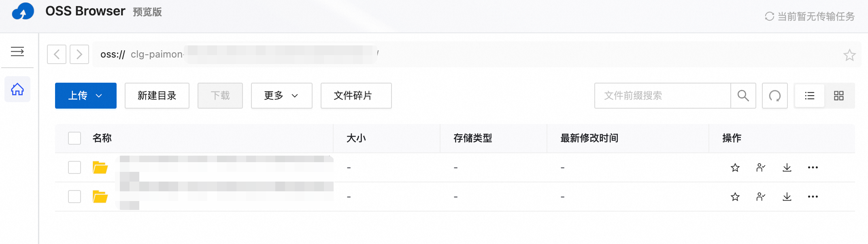This screenshot has height=244, width=868.
Task: Expand the 上传 upload dropdown
Action: click(x=86, y=96)
